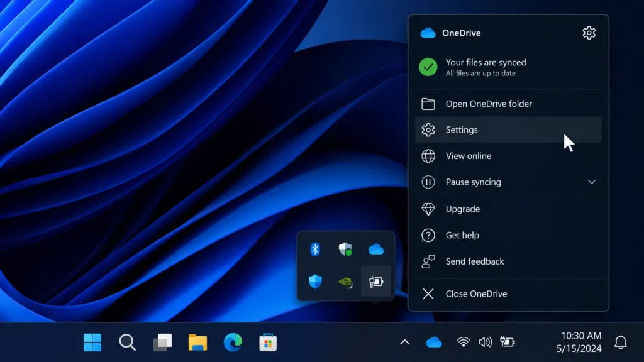Click the feedback person icon
644x362 pixels.
[x=428, y=261]
